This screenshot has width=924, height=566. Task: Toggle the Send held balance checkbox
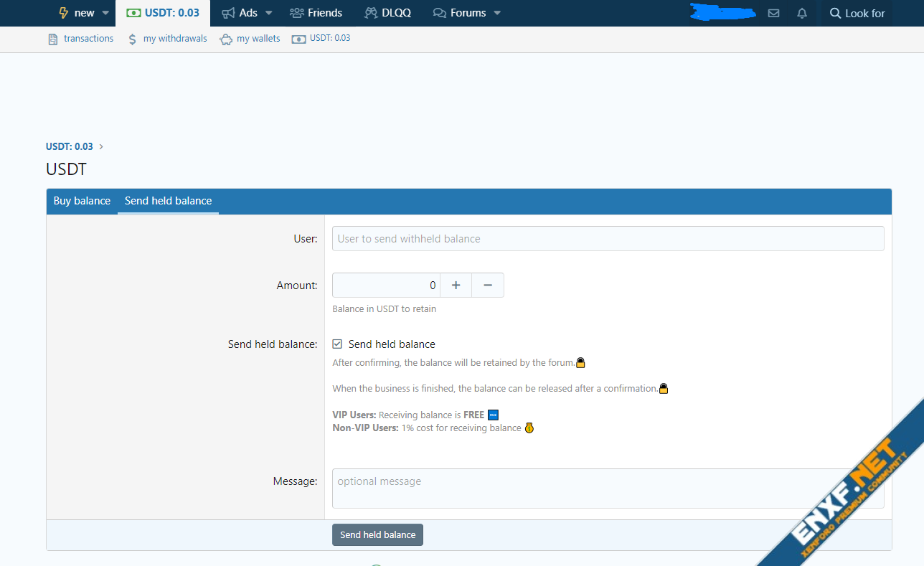tap(337, 344)
